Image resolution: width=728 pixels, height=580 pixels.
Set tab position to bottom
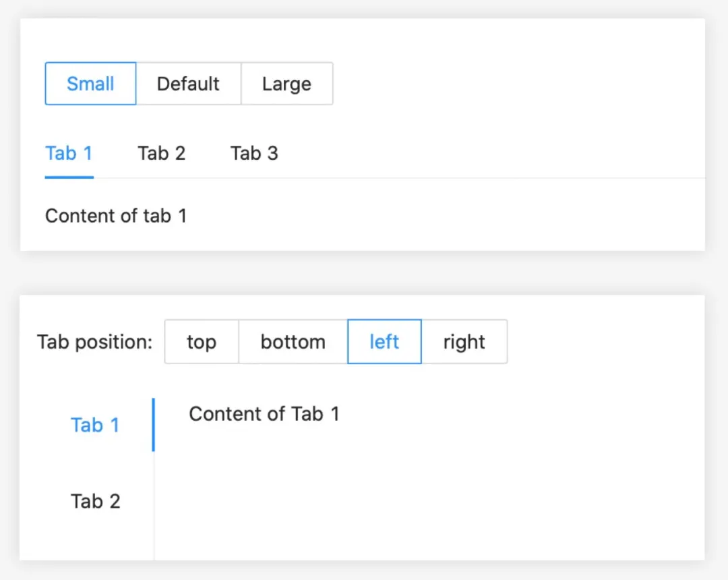coord(293,342)
